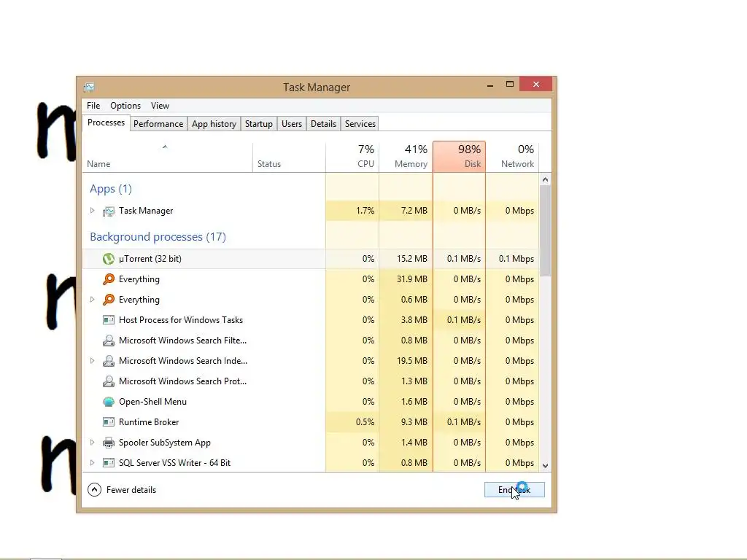Expand Microsoft Windows Search Indexer row
This screenshot has height=560, width=747.
pyautogui.click(x=92, y=361)
